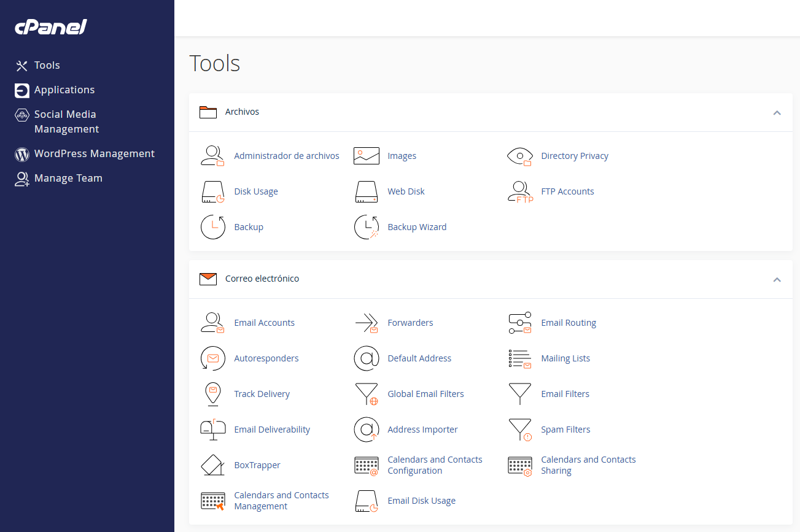
Task: Go to WordPress Management in sidebar
Action: tap(94, 153)
